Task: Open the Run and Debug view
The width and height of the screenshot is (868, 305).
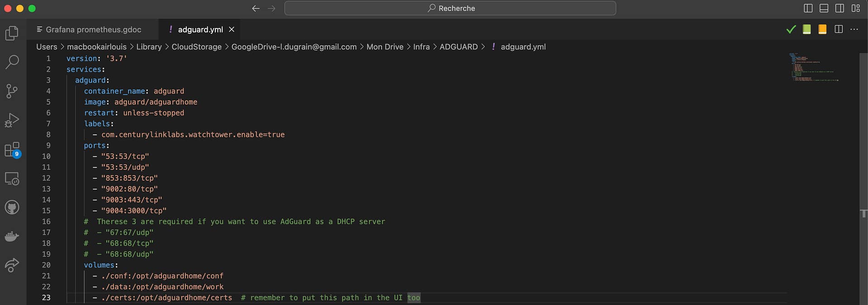Action: [x=12, y=120]
